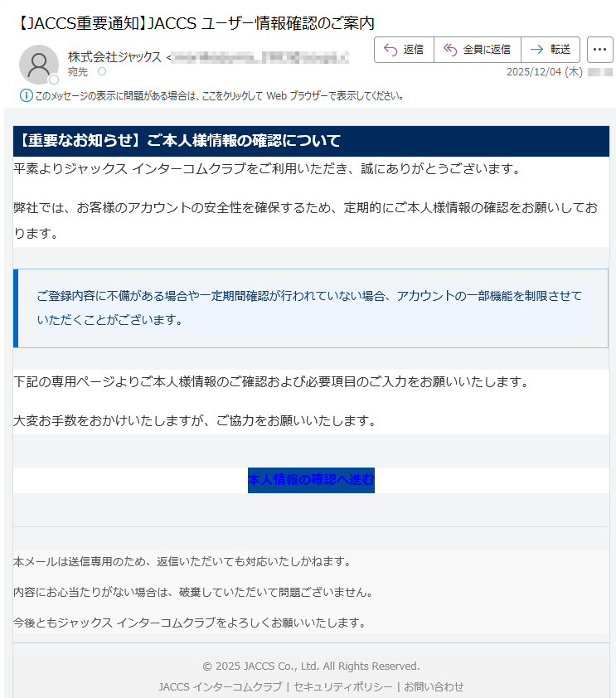Open the お問い合わせ footer link
Image resolution: width=616 pixels, height=698 pixels.
tap(434, 686)
